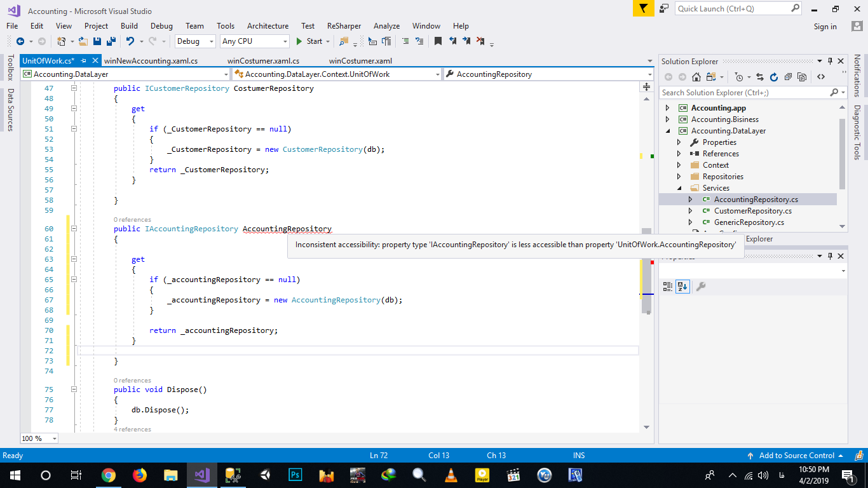Click the Toggle Bookmark icon in the toolbar

[438, 41]
